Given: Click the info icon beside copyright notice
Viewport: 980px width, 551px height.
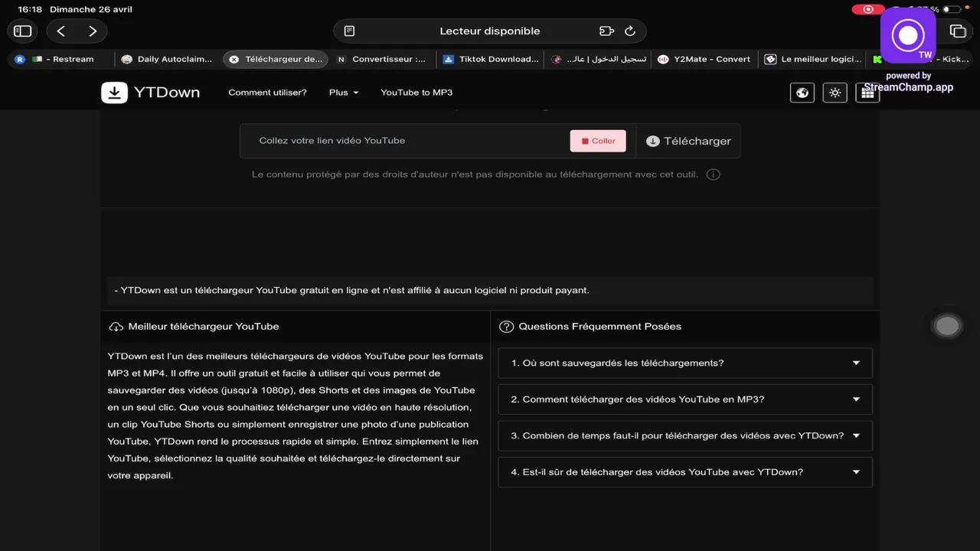Looking at the screenshot, I should (713, 174).
